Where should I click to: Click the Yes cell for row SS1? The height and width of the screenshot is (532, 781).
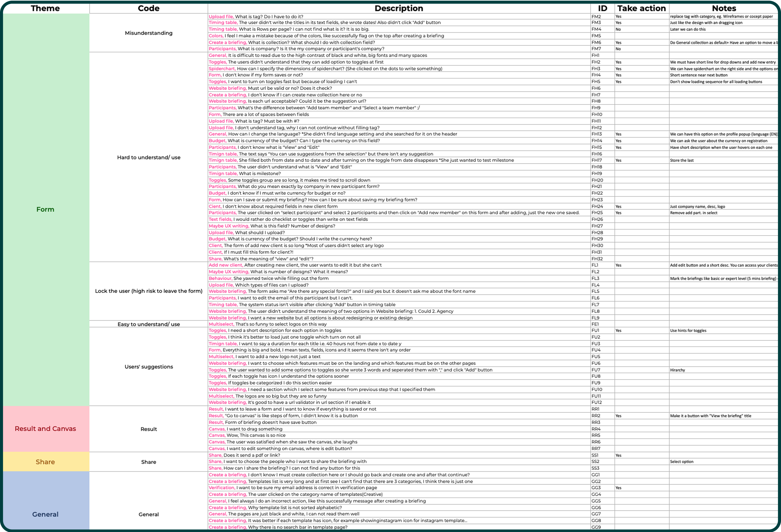coord(618,455)
